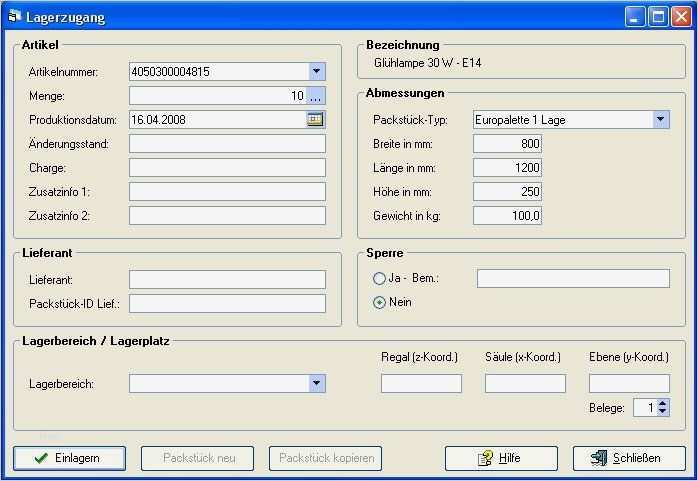The height and width of the screenshot is (481, 698).
Task: Click the Einlagern button
Action: pos(69,458)
